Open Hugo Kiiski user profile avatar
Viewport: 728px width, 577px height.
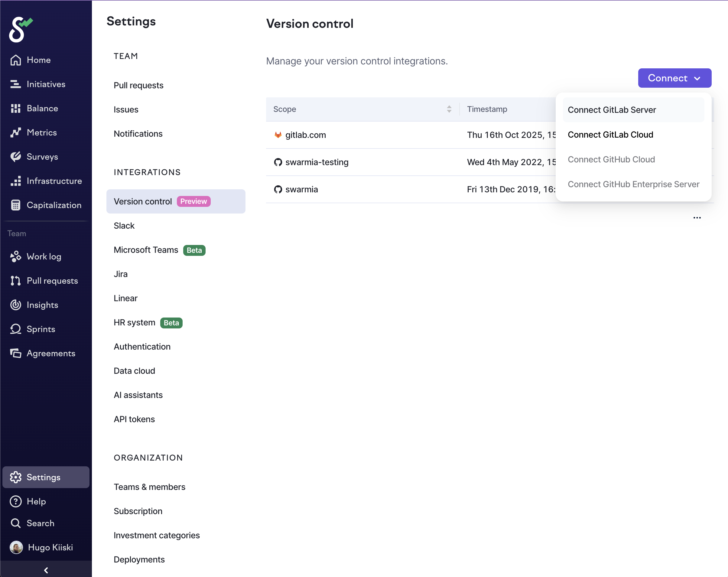[x=16, y=547]
